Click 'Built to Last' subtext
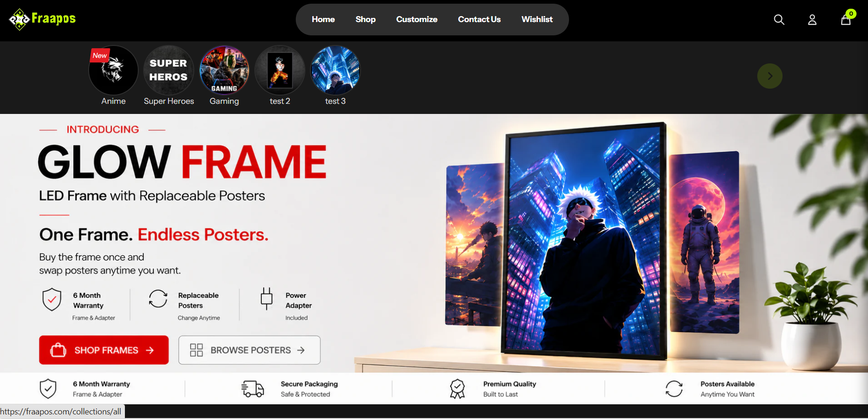The height and width of the screenshot is (419, 868). [501, 394]
